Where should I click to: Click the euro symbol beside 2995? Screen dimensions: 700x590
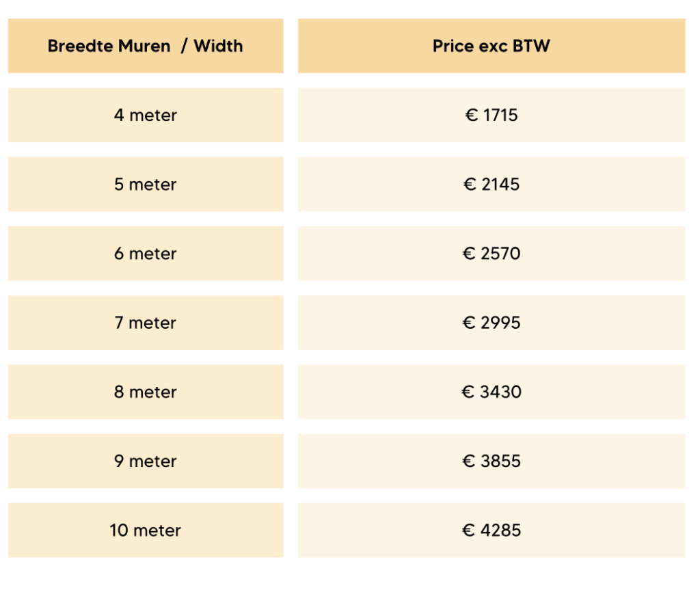[469, 323]
